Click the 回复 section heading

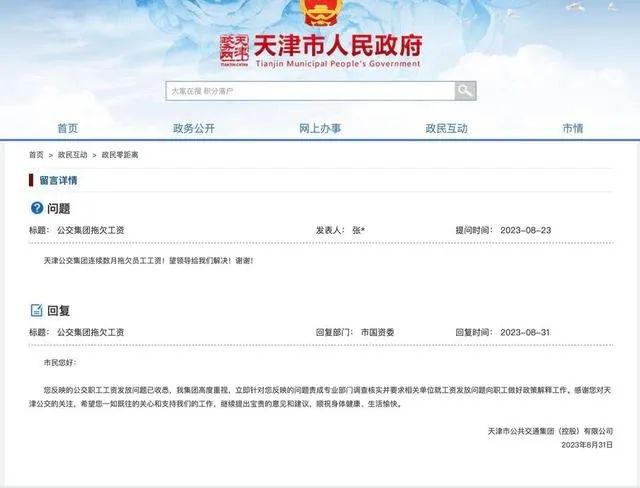click(58, 311)
